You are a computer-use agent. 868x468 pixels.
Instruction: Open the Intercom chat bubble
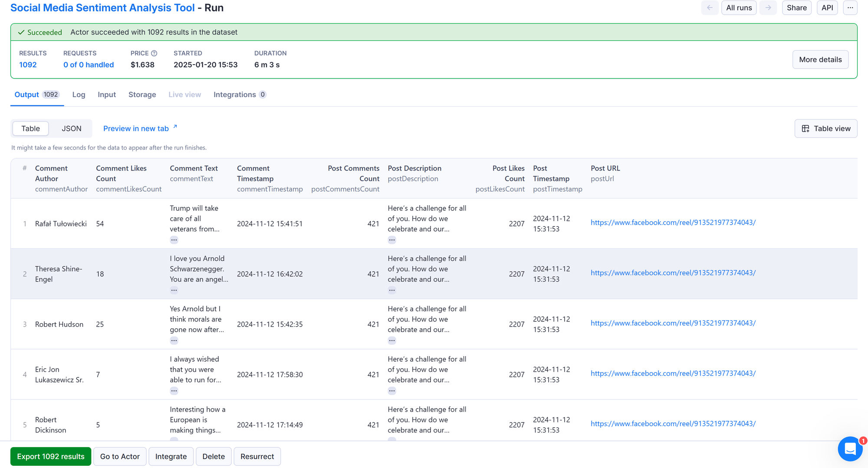[850, 449]
